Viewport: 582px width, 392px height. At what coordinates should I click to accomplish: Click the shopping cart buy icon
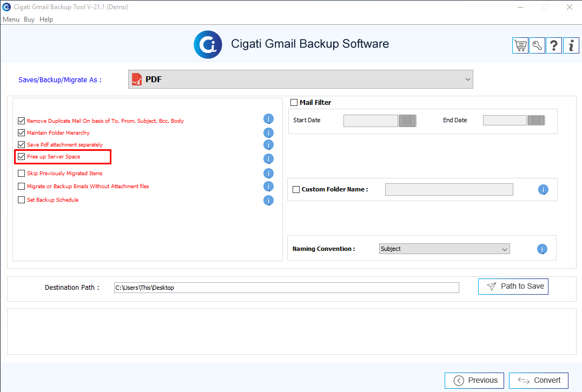[x=520, y=45]
